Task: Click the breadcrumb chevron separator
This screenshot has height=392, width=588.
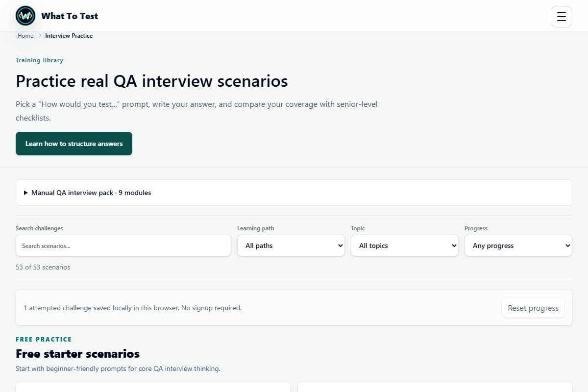Action: [x=40, y=36]
